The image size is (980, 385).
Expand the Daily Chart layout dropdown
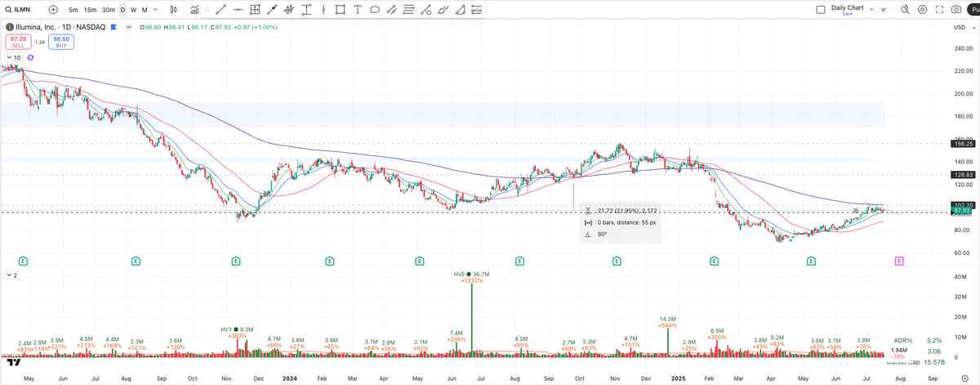click(x=871, y=9)
